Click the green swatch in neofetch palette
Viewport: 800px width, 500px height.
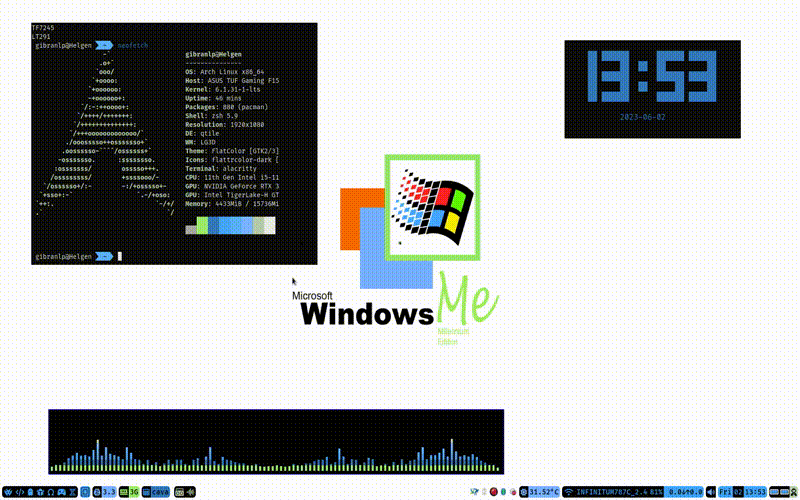coord(202,225)
